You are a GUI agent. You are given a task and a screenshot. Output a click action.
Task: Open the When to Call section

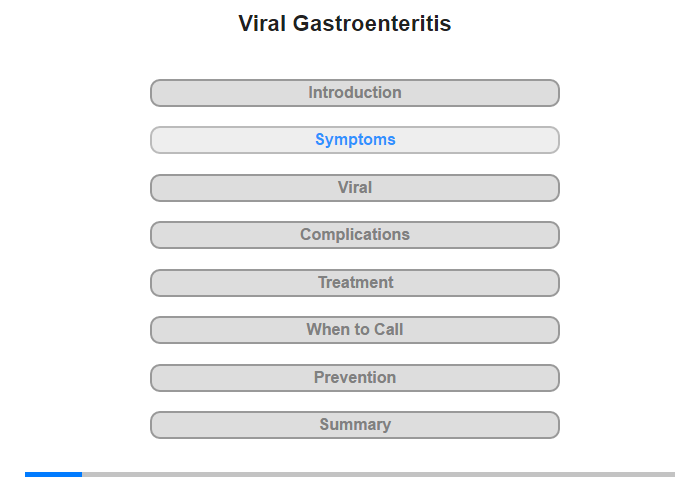tap(354, 330)
